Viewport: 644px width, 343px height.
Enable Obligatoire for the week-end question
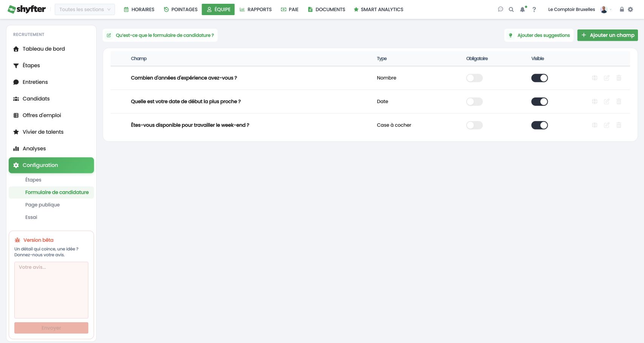(475, 125)
